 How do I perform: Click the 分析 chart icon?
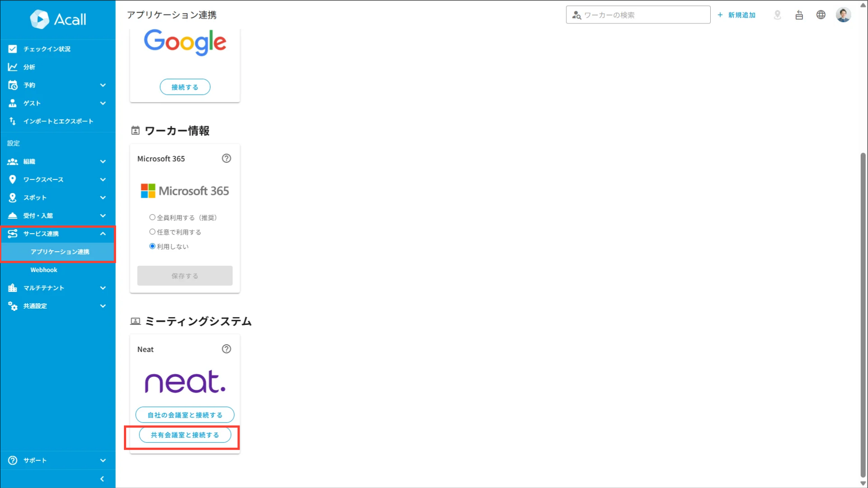13,67
